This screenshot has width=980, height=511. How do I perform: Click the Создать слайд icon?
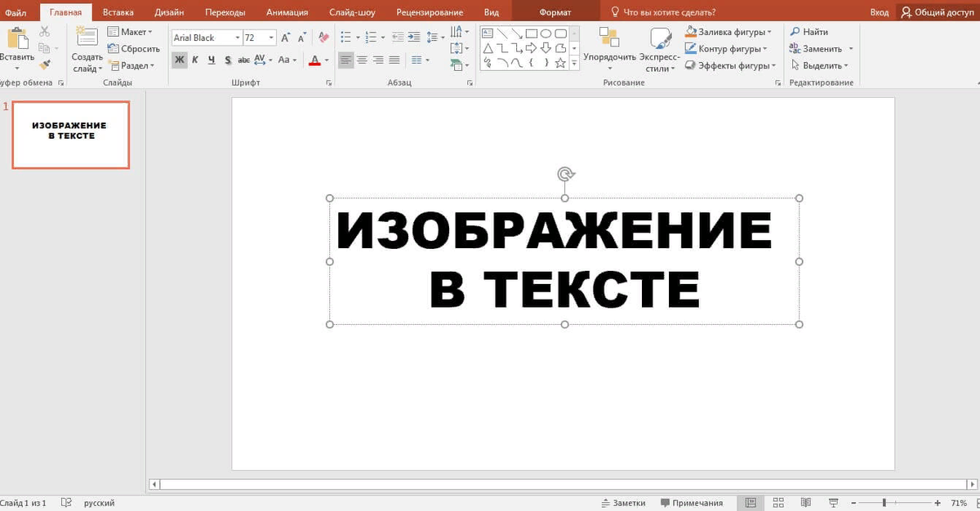[87, 38]
